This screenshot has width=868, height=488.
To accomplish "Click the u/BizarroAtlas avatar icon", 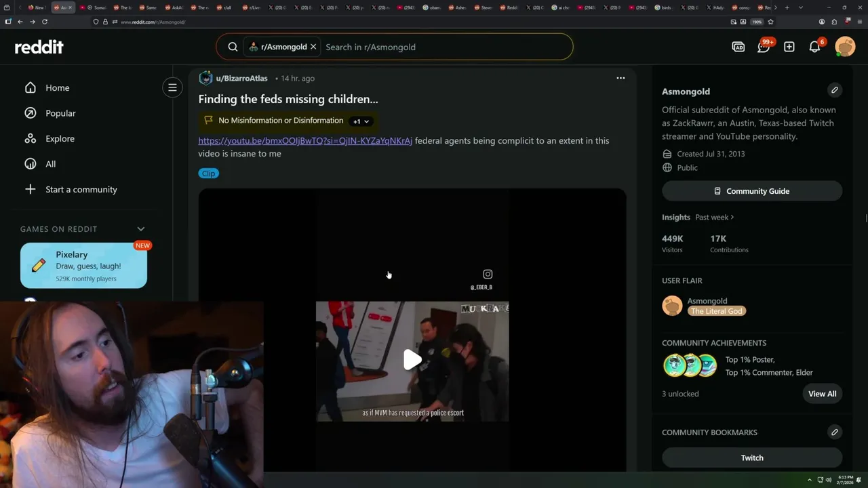I will (x=205, y=78).
